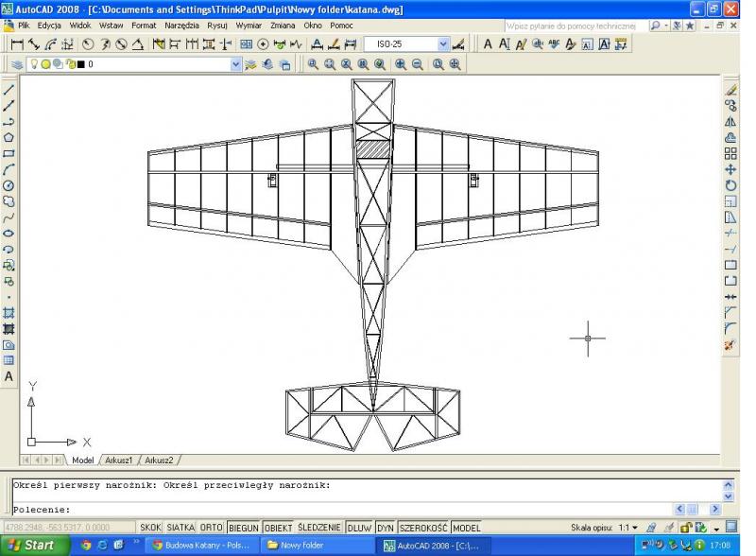Screen dimensions: 756x556
Task: Select the multiline Text tool
Action: point(9,376)
